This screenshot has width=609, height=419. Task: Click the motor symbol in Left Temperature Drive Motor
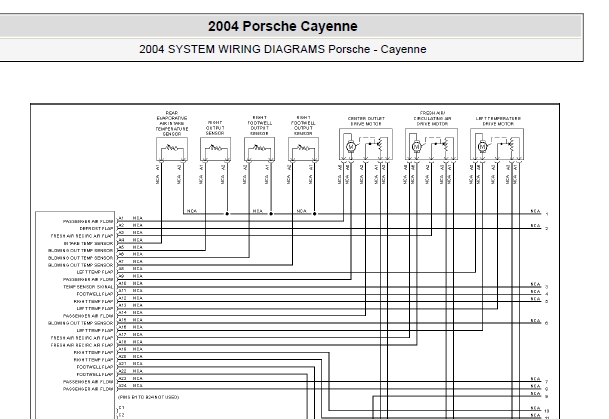point(482,147)
